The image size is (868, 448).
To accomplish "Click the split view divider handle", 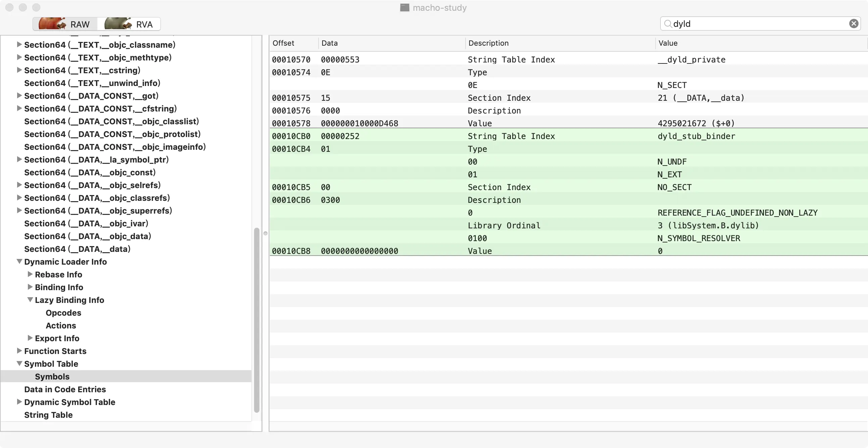I will click(x=266, y=233).
